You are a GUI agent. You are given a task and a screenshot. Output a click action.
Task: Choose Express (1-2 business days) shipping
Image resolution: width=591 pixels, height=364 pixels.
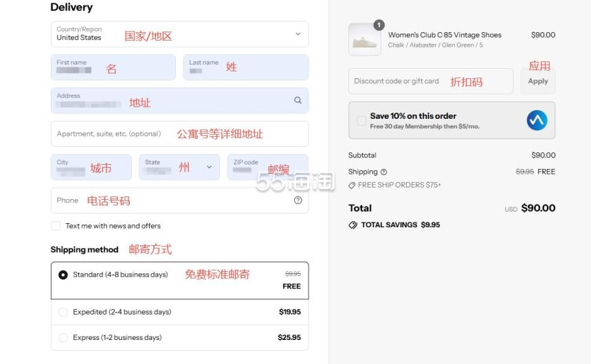63,338
